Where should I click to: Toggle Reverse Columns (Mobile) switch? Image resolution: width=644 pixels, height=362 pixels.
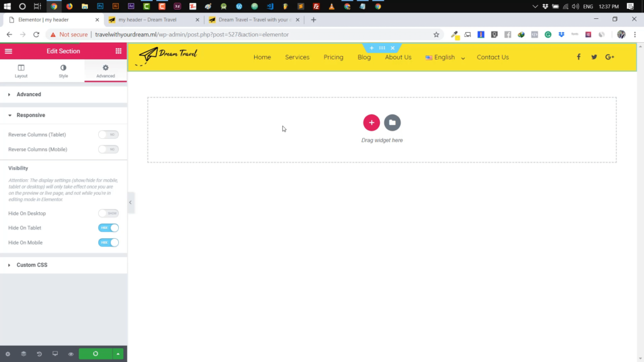coord(108,150)
